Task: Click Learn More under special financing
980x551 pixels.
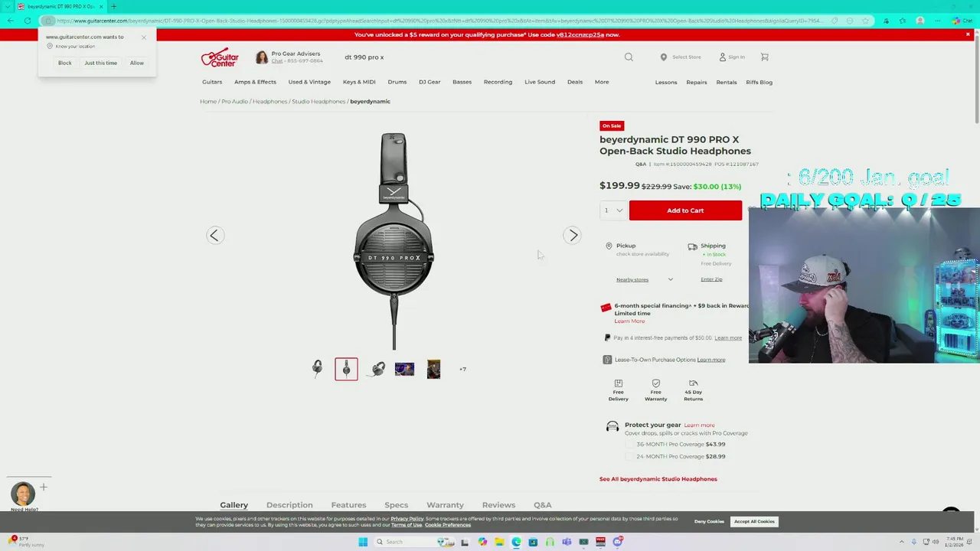Action: [629, 321]
